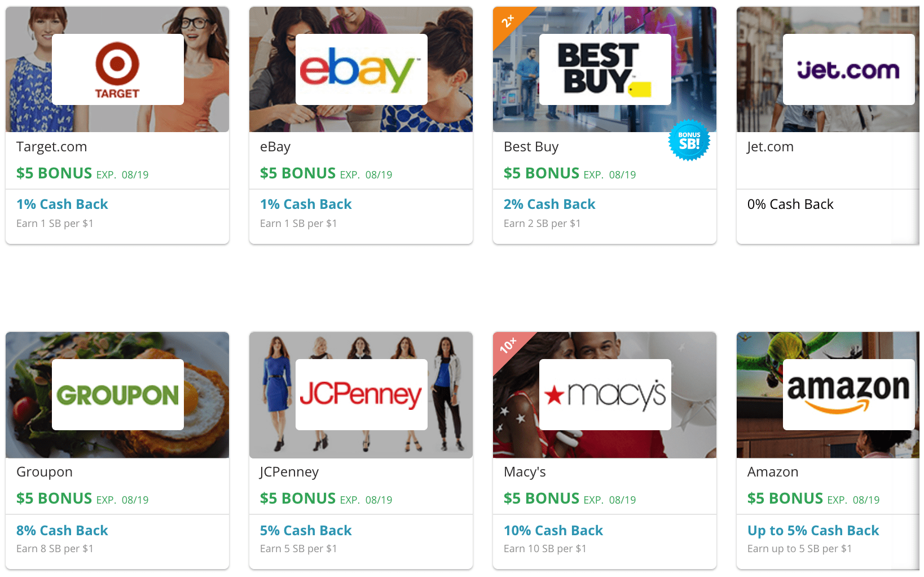The image size is (924, 577).
Task: Open the Target logo tile
Action: [x=118, y=69]
